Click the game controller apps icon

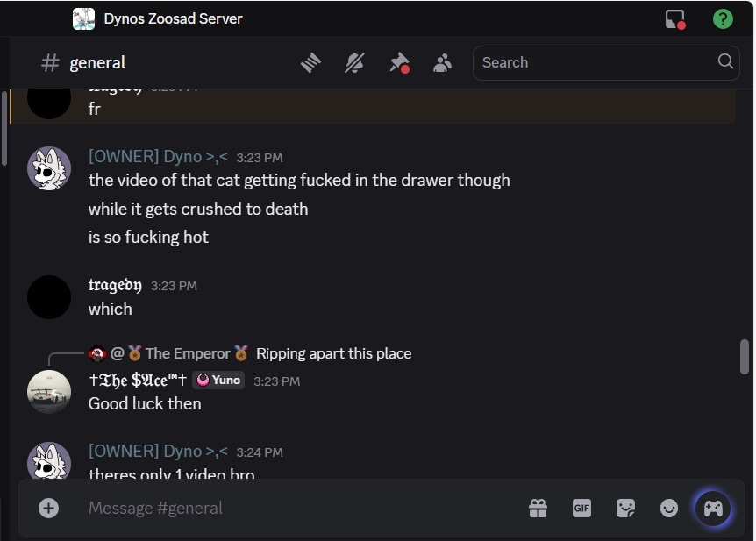coord(713,508)
